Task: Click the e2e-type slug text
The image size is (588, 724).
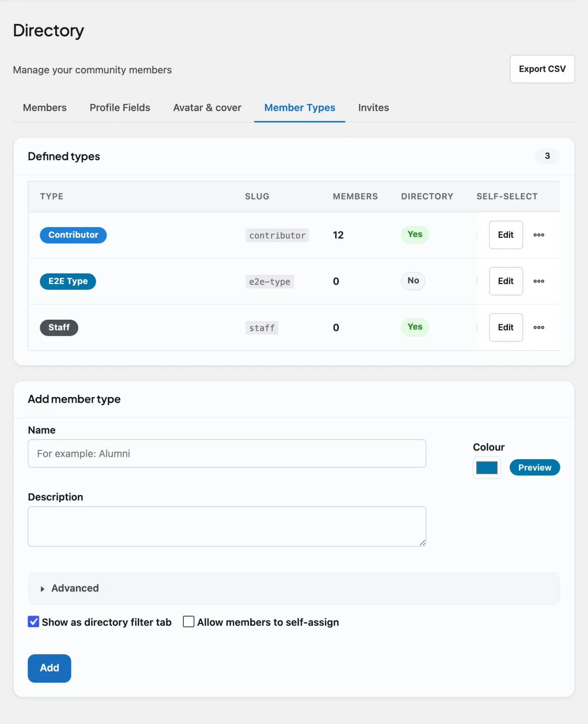Action: pos(270,282)
